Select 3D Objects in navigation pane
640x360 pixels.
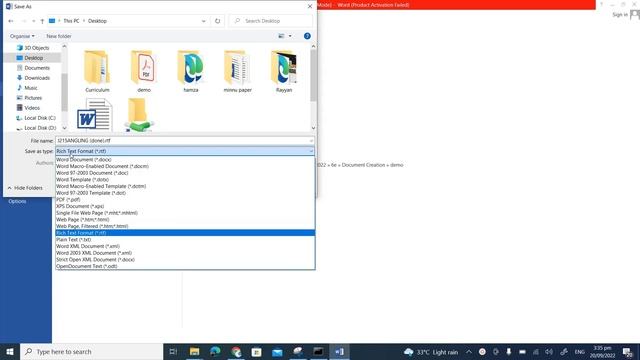coord(33,48)
